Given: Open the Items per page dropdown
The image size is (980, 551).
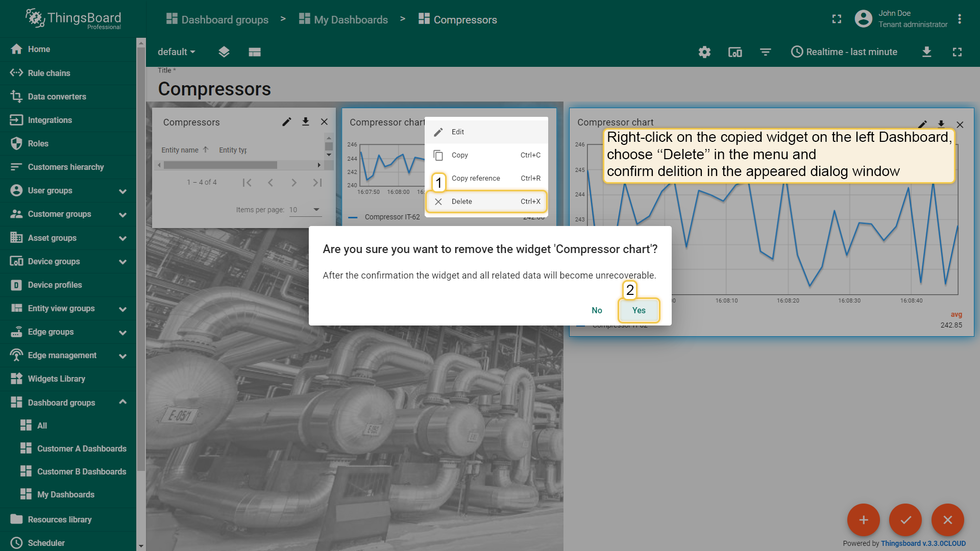Looking at the screenshot, I should [305, 210].
